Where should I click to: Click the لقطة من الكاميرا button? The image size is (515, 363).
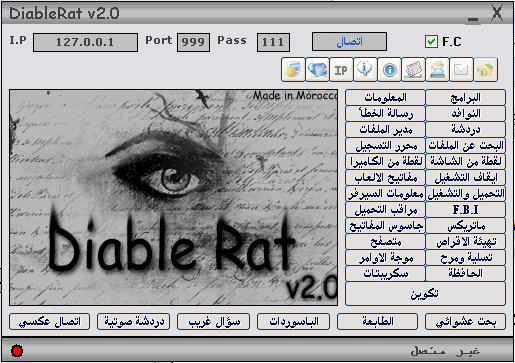385,161
